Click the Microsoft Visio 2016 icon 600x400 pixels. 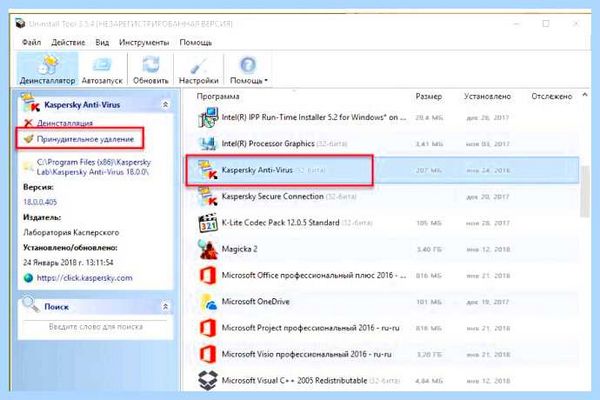pyautogui.click(x=208, y=354)
